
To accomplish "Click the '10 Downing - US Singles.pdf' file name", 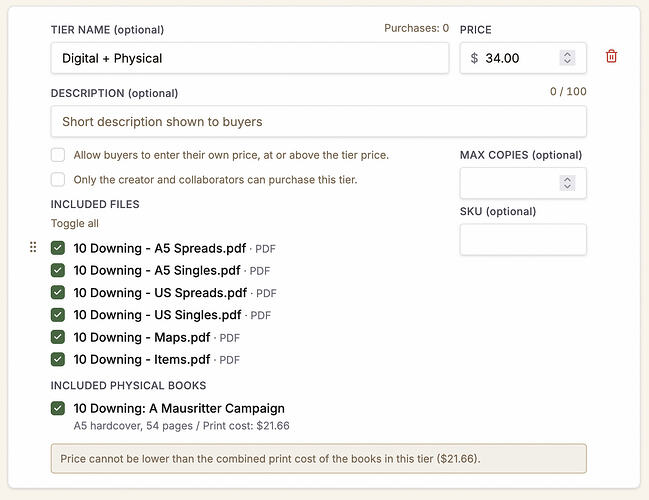I will 157,315.
